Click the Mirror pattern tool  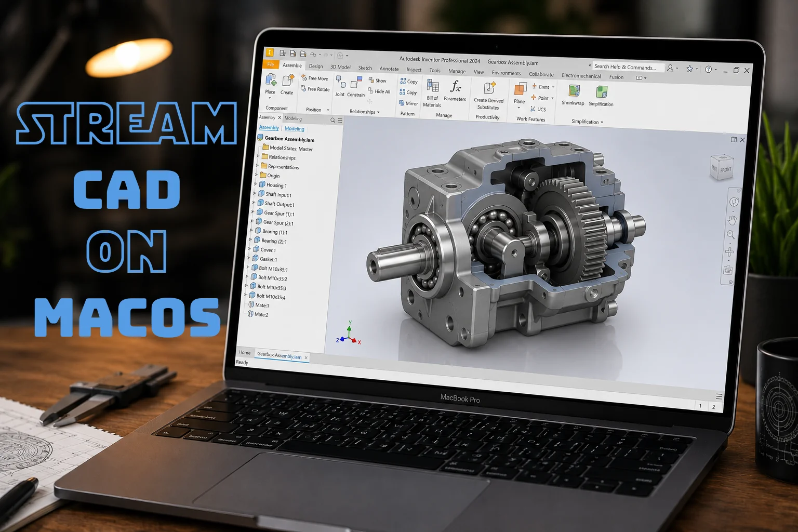pyautogui.click(x=408, y=103)
